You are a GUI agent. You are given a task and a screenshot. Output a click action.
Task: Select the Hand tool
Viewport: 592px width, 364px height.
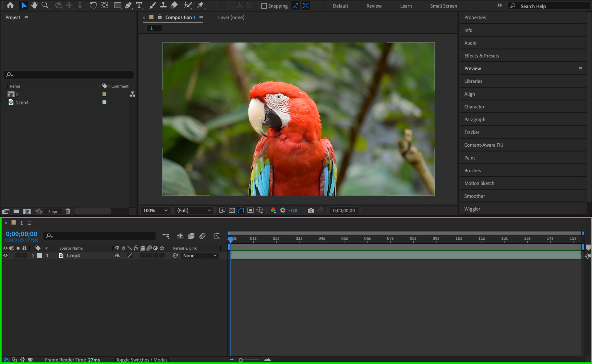click(x=34, y=5)
